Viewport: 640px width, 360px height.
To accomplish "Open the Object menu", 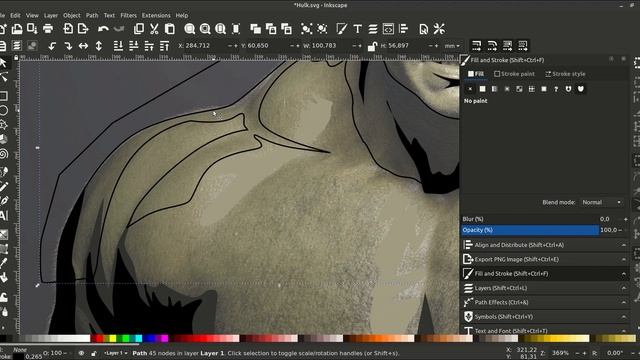I will 71,16.
